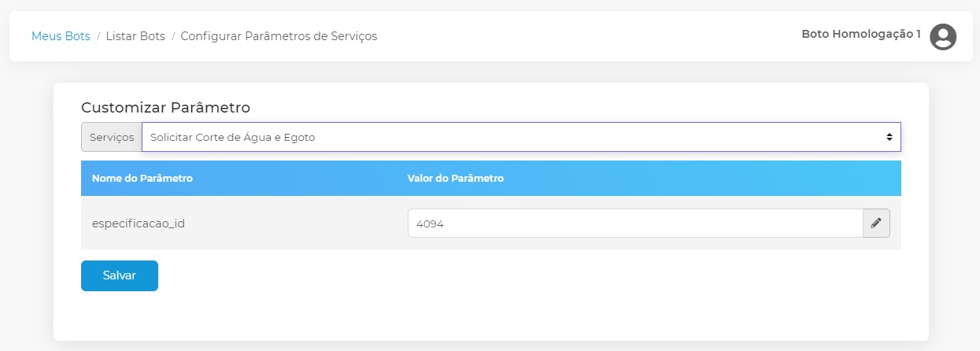Click the slash separator after Meus Bots
The height and width of the screenshot is (351, 980).
click(98, 36)
